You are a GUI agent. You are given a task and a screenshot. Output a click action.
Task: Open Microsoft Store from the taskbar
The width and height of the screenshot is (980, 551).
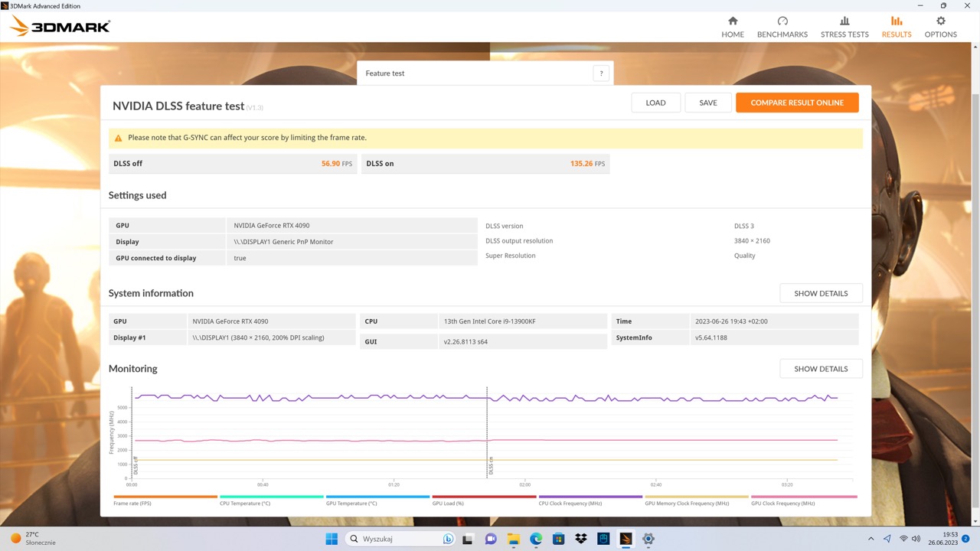pyautogui.click(x=559, y=539)
